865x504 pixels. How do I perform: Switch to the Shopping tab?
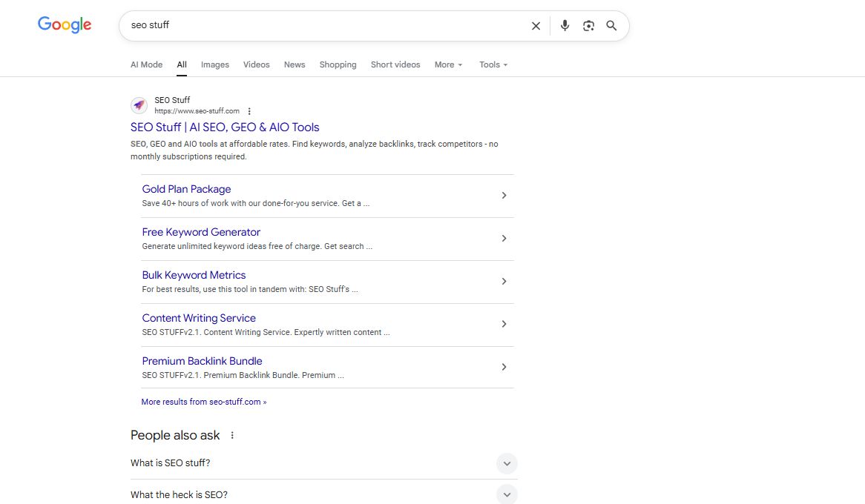pos(338,64)
